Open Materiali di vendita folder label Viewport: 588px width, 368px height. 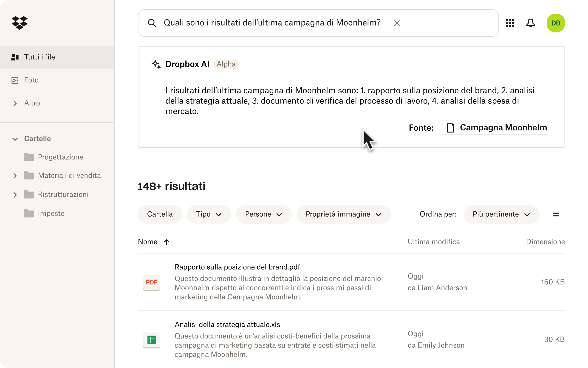pyautogui.click(x=69, y=175)
